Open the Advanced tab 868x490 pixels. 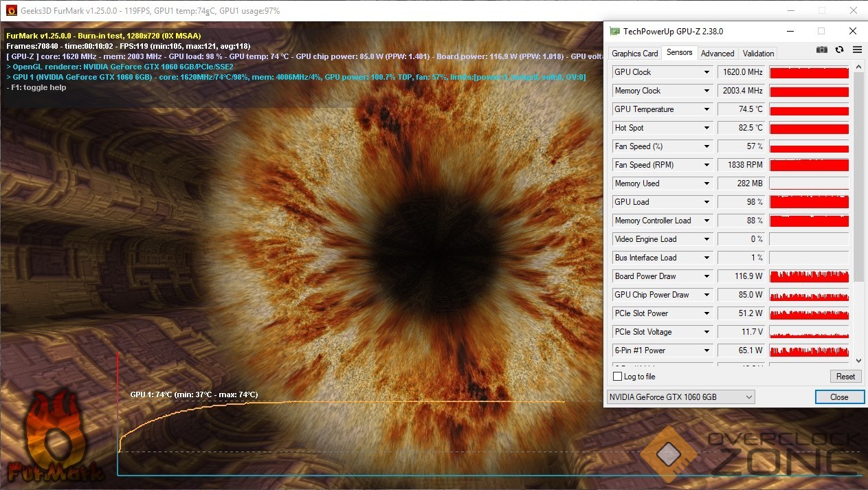pyautogui.click(x=717, y=54)
